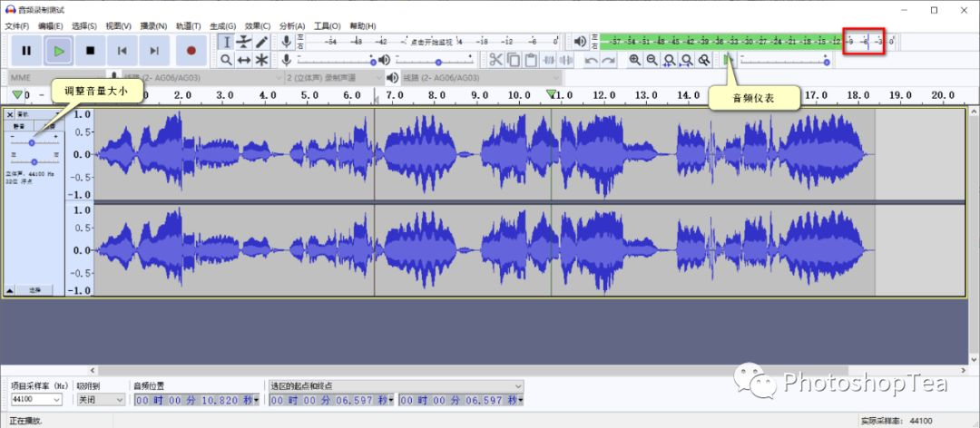Open the 轨道(T) menu
The image size is (980, 428).
click(x=188, y=26)
